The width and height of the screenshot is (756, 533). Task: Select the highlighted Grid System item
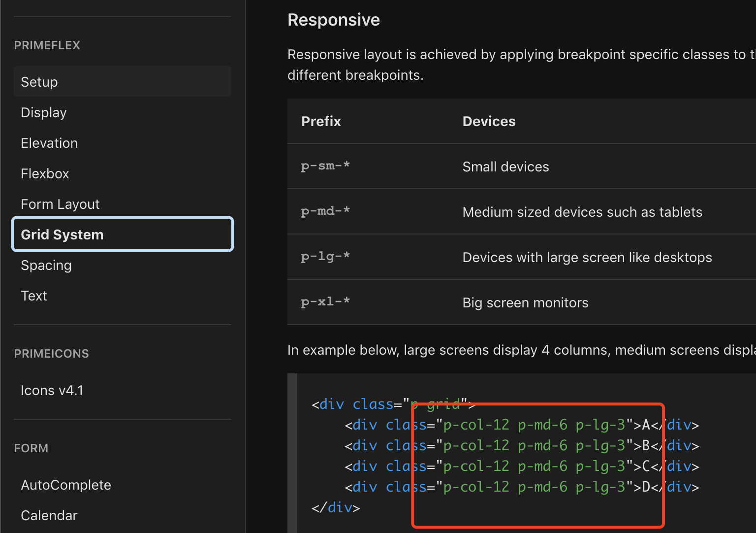pos(63,234)
